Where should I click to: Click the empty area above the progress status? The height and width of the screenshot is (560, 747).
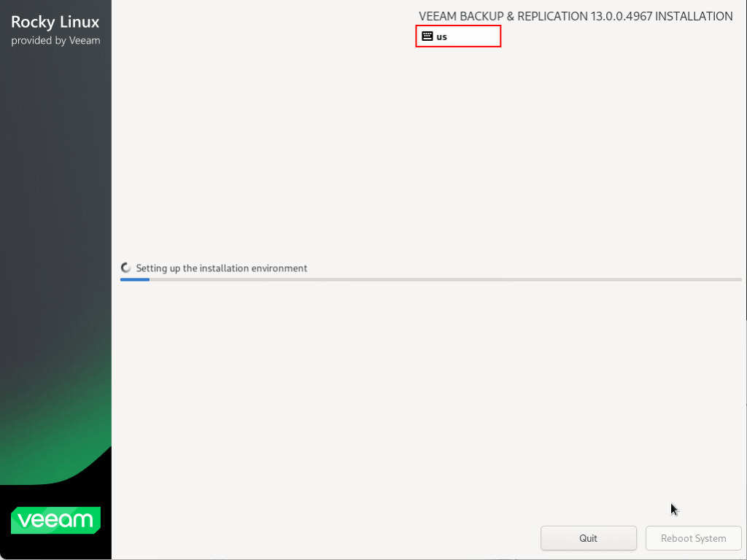(x=430, y=160)
